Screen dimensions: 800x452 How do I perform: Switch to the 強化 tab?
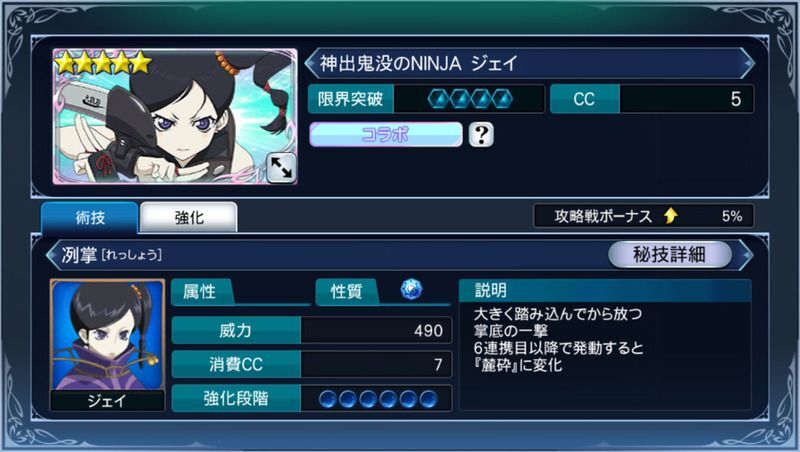[189, 218]
